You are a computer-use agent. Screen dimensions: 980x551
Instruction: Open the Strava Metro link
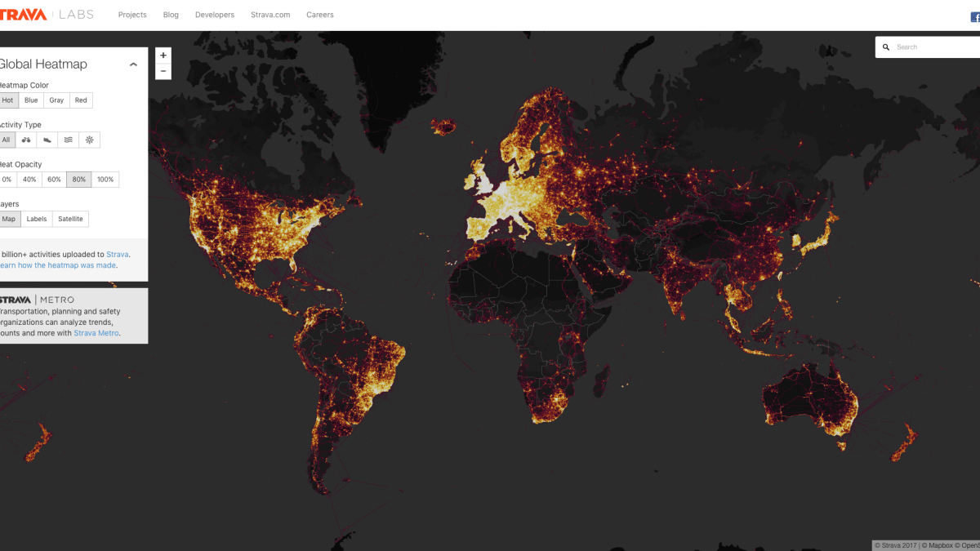click(96, 333)
